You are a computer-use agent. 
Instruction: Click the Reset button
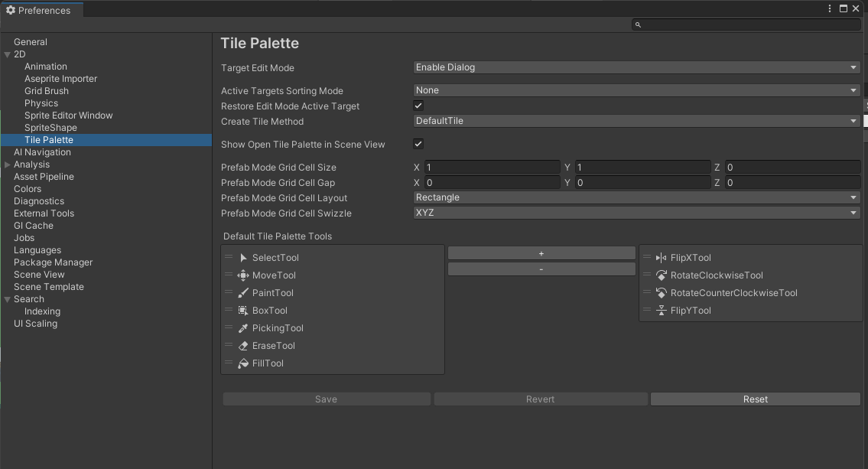[755, 399]
